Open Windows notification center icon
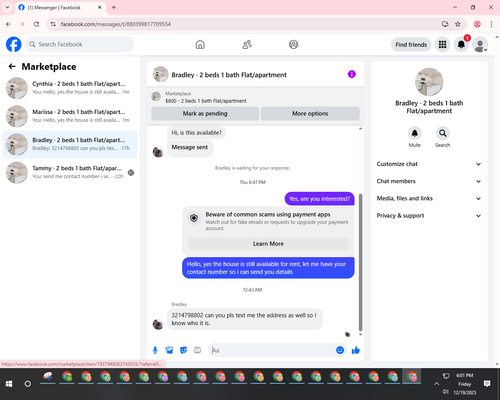Viewport: 500px width, 400px height. click(487, 384)
